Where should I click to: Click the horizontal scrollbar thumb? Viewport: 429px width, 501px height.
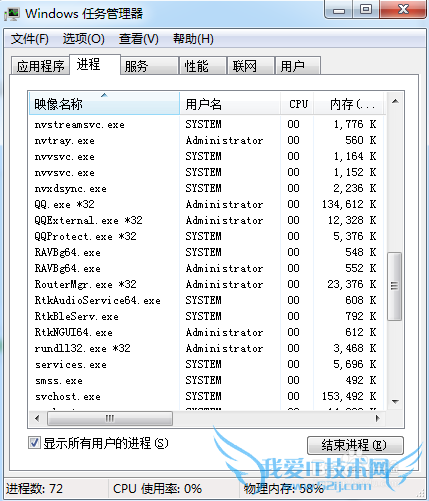click(110, 418)
